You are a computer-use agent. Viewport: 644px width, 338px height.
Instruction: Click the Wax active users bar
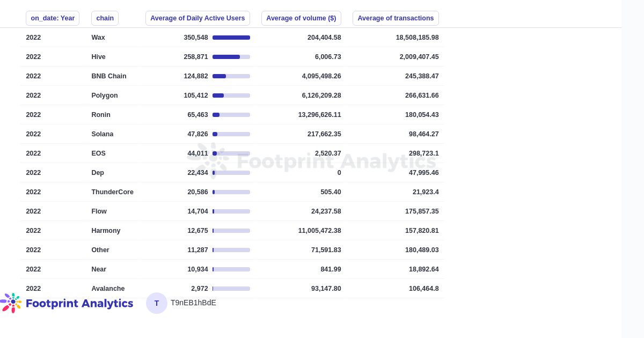pos(231,38)
